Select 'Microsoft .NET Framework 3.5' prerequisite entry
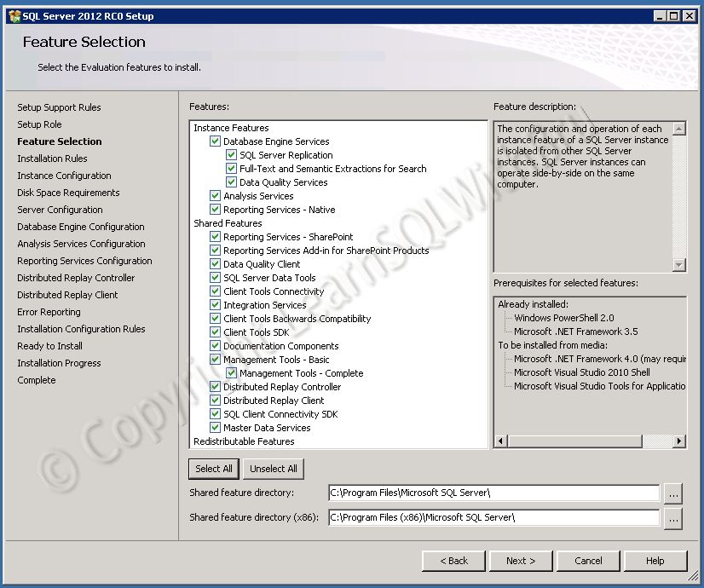Image resolution: width=704 pixels, height=588 pixels. (x=575, y=331)
